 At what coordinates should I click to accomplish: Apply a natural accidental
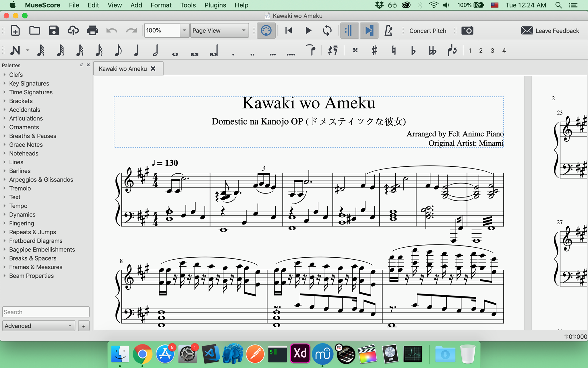(394, 51)
